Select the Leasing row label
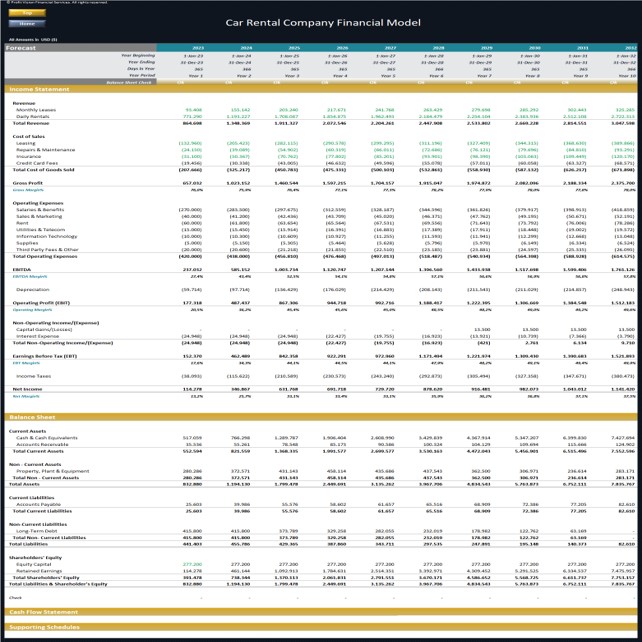This screenshot has height=642, width=642. (26, 143)
